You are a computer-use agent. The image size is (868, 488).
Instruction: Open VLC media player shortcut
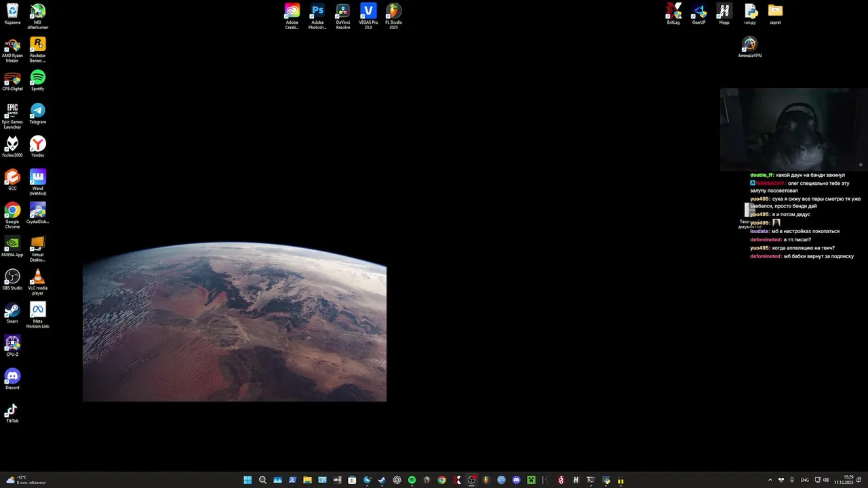(38, 282)
